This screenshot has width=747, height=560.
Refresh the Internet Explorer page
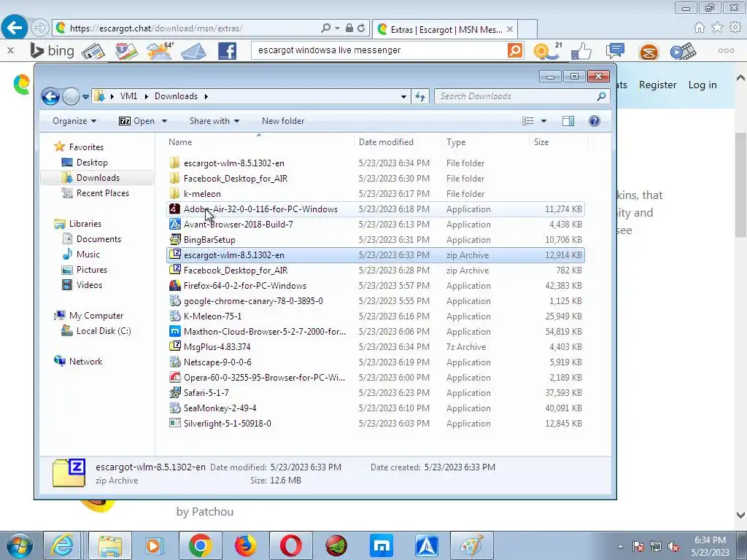[x=361, y=28]
